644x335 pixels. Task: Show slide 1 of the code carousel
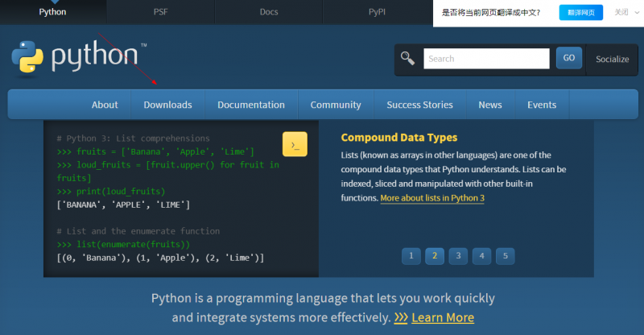pos(411,256)
